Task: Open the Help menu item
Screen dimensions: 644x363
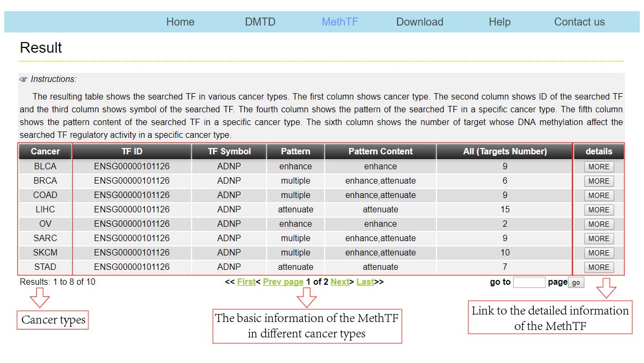Action: [499, 22]
